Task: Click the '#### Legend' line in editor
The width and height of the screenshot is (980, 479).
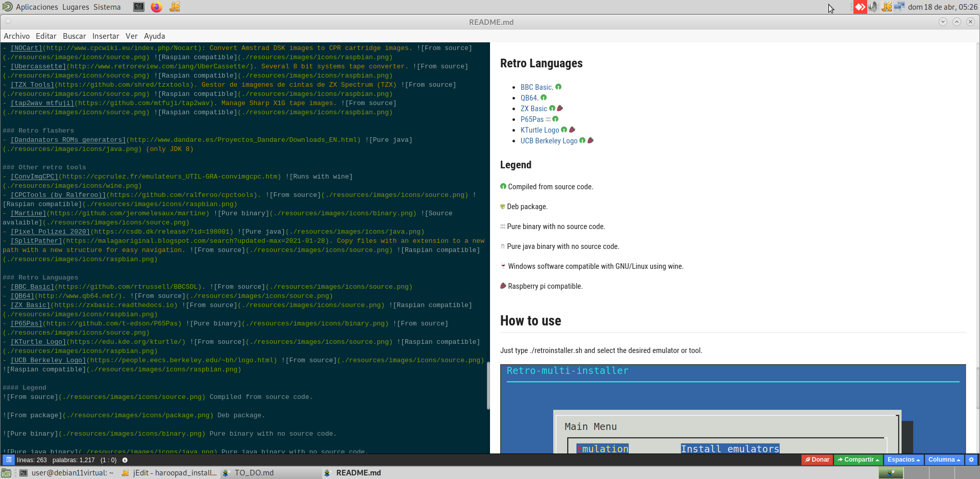Action: pyautogui.click(x=24, y=388)
